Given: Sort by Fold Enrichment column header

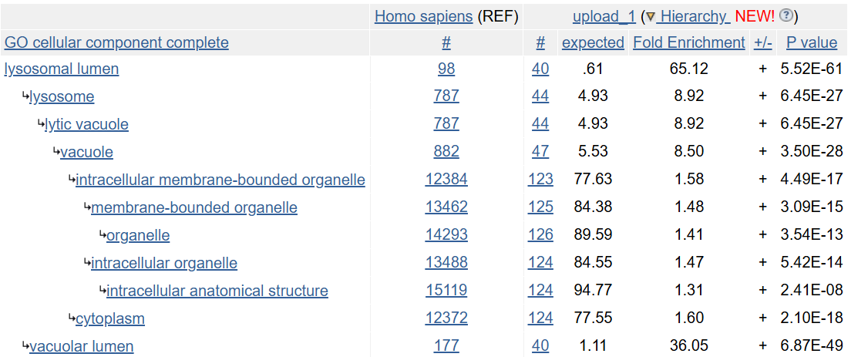Looking at the screenshot, I should [x=688, y=42].
